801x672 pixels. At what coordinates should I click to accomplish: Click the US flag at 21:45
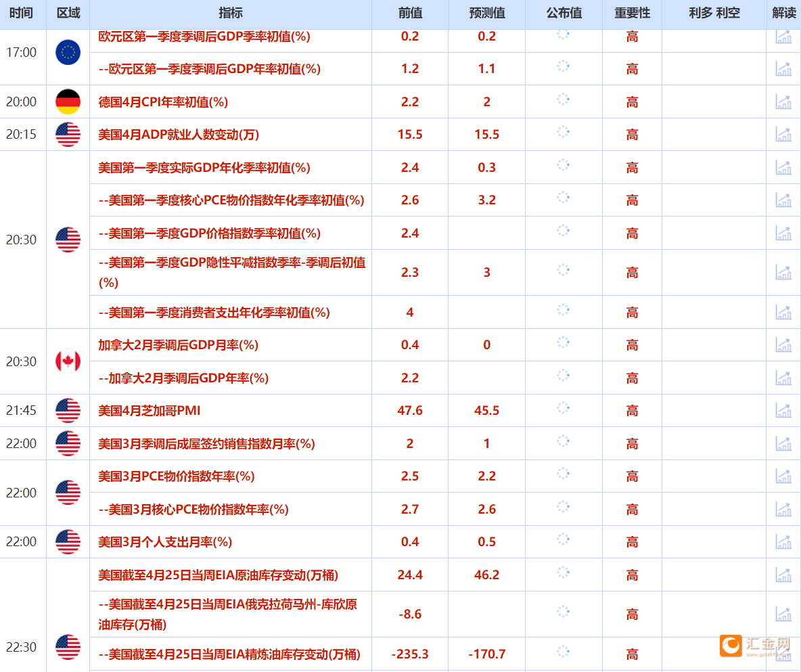[68, 410]
